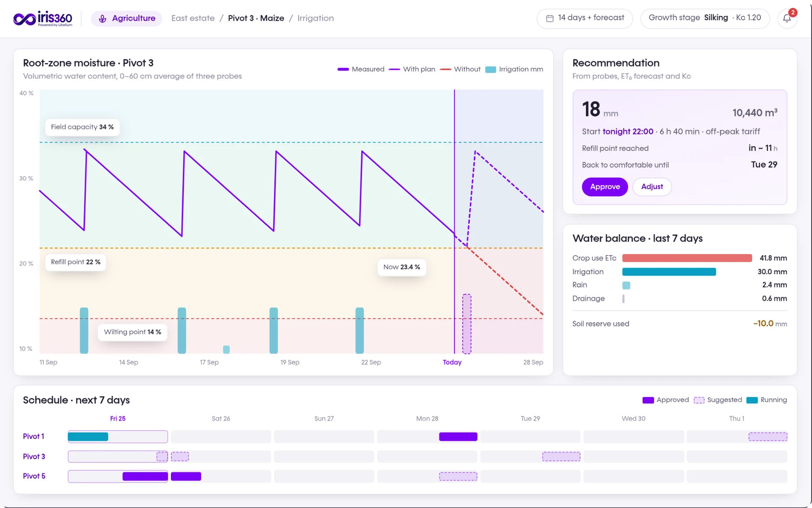Open the Pivot 5 schedule row label
Viewport: 812px width, 508px height.
(34, 476)
